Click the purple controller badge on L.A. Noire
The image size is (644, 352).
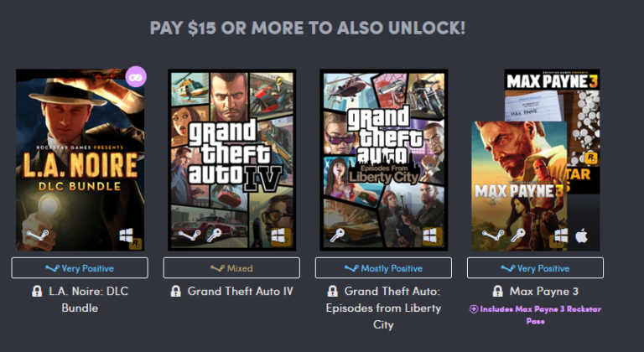136,77
